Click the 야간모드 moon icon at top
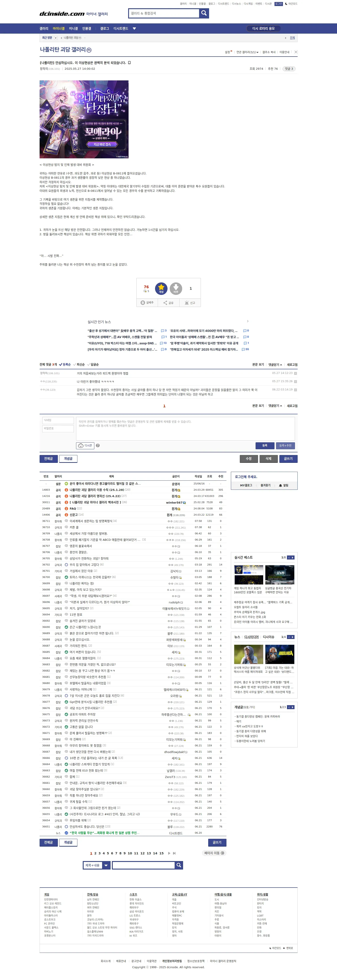 (286, 4)
